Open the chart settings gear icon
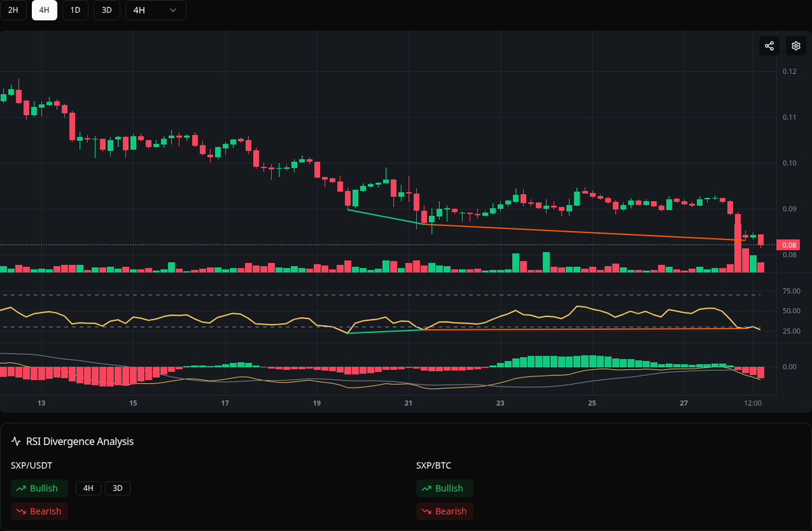 [x=795, y=45]
